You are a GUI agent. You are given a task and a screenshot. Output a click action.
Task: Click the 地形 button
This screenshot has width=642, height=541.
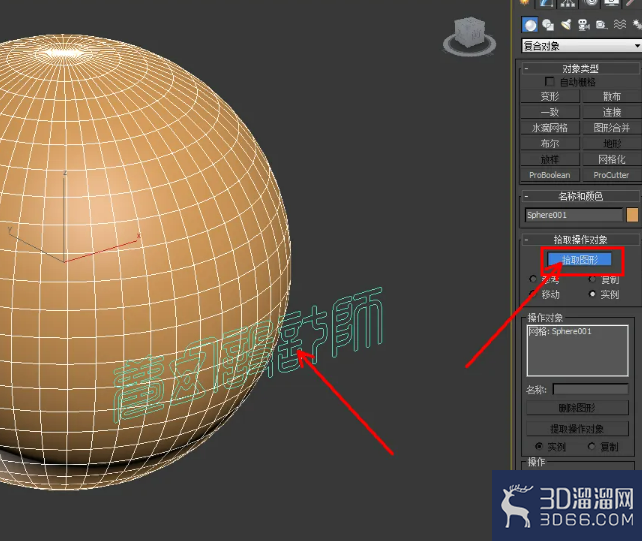pos(612,144)
